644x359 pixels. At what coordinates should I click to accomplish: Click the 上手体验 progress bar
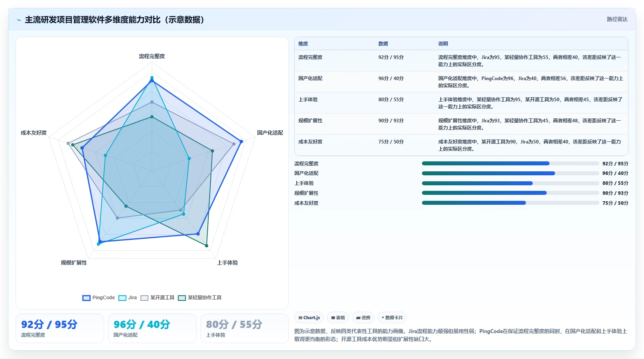tap(510, 183)
